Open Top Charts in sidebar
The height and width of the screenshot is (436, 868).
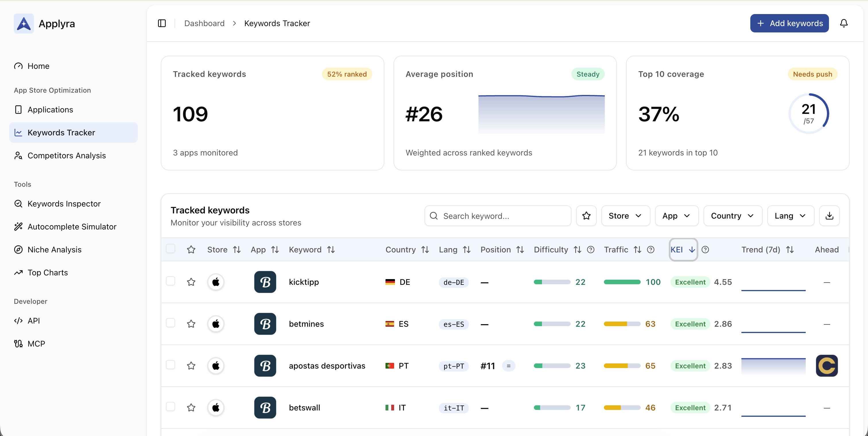coord(73,272)
